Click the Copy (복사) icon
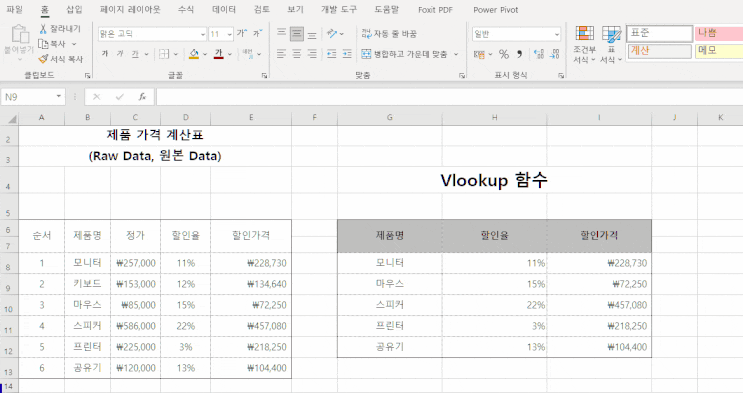743x393 pixels. 43,44
